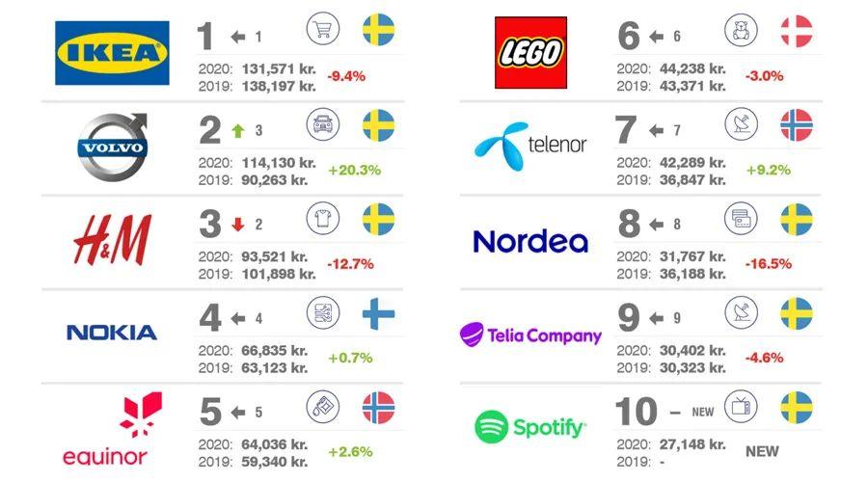The width and height of the screenshot is (868, 482).
Task: Select the red LEGO logo
Action: click(530, 53)
